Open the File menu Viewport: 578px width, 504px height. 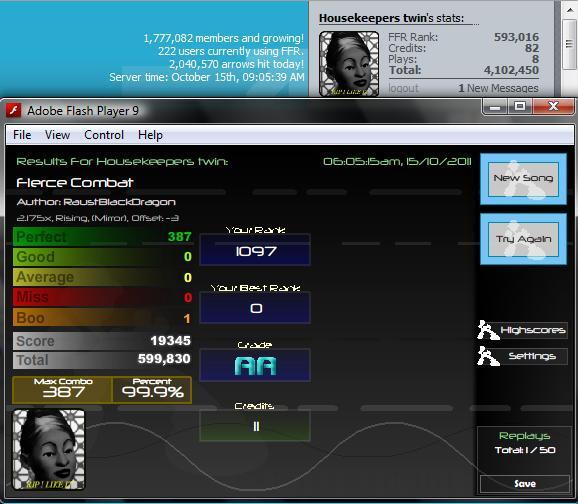coord(22,135)
